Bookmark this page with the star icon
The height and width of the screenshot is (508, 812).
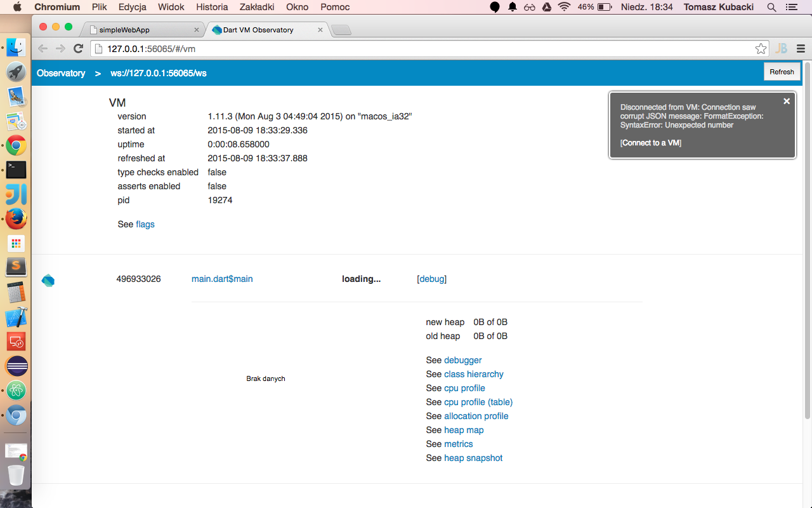(761, 49)
